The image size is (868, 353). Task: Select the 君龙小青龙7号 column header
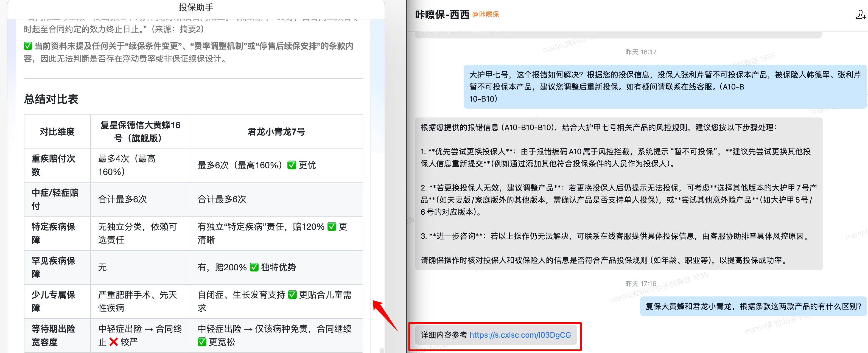click(276, 132)
